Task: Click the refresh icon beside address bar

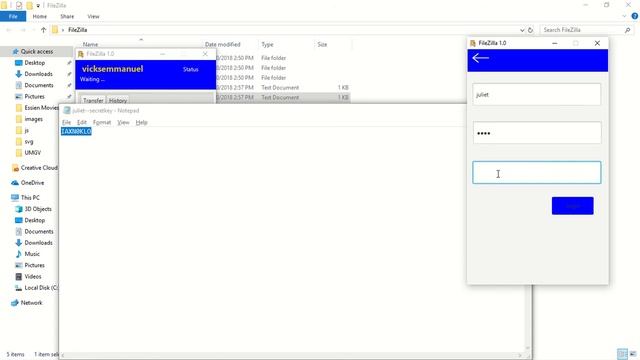Action: pos(530,30)
